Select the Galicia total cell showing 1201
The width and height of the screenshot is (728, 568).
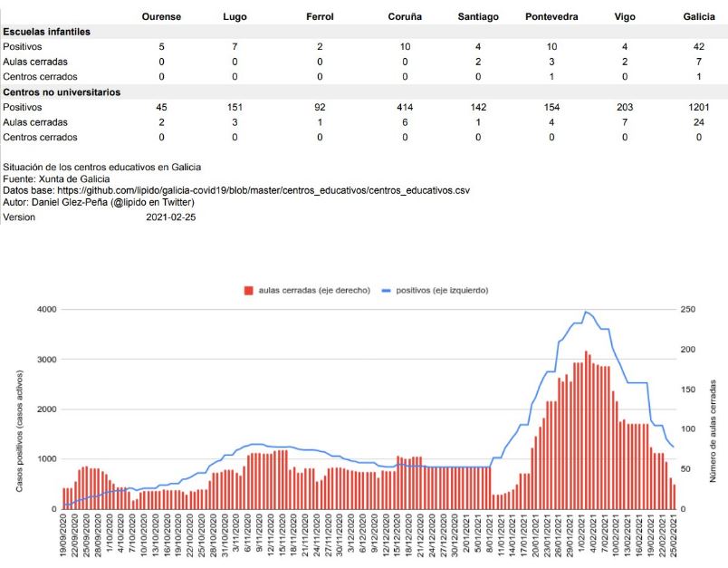[x=698, y=107]
